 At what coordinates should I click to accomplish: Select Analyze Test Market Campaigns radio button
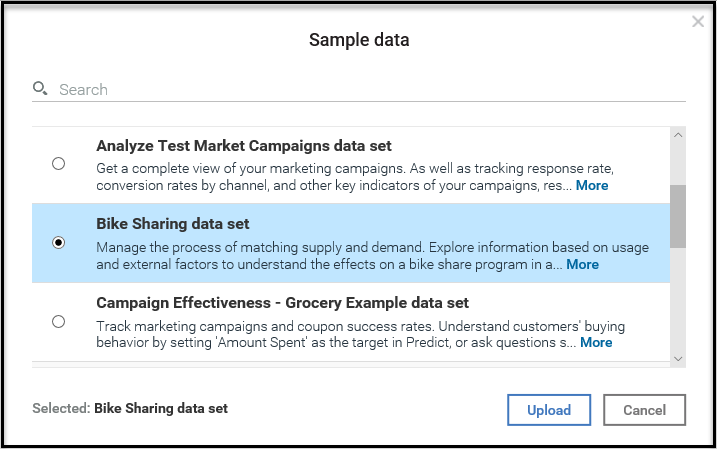pos(58,163)
